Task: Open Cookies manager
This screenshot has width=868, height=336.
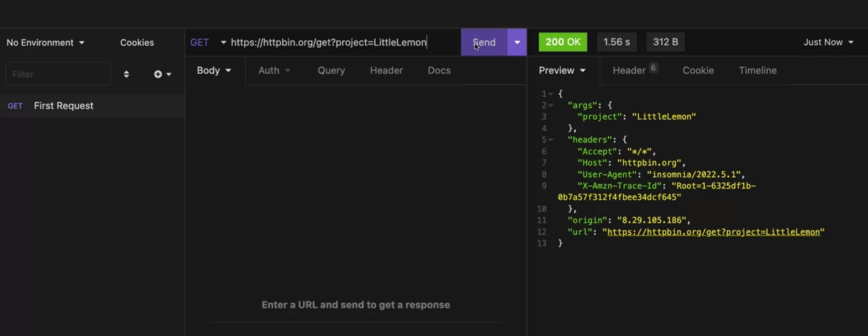Action: [137, 43]
